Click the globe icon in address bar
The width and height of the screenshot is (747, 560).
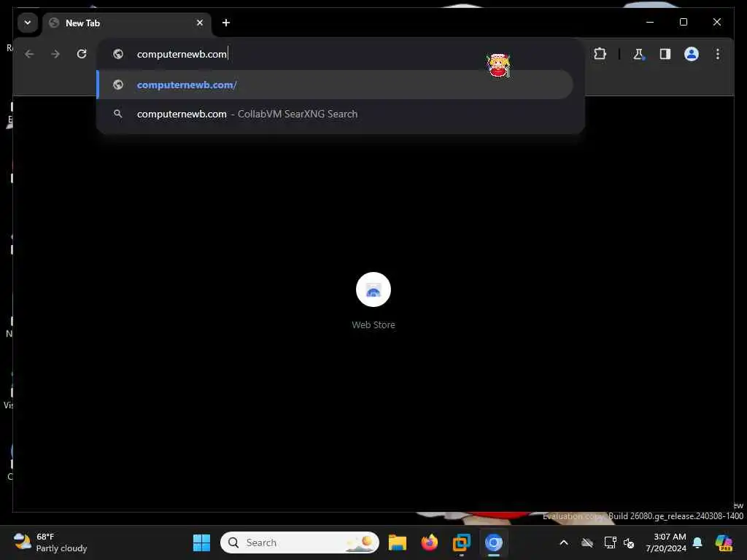(x=118, y=54)
